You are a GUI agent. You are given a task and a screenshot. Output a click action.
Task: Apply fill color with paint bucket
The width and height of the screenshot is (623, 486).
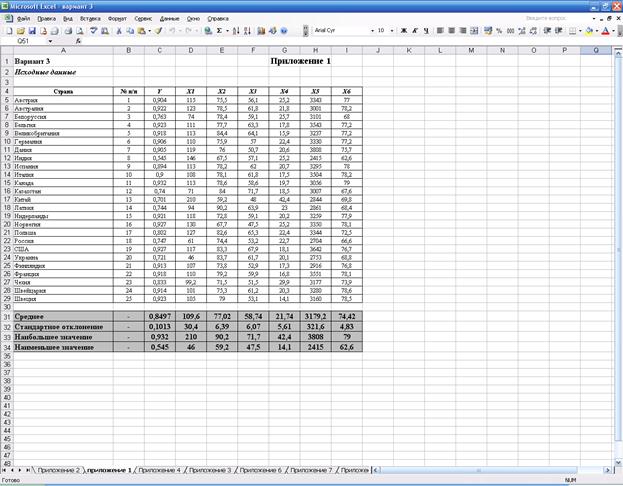pyautogui.click(x=590, y=31)
